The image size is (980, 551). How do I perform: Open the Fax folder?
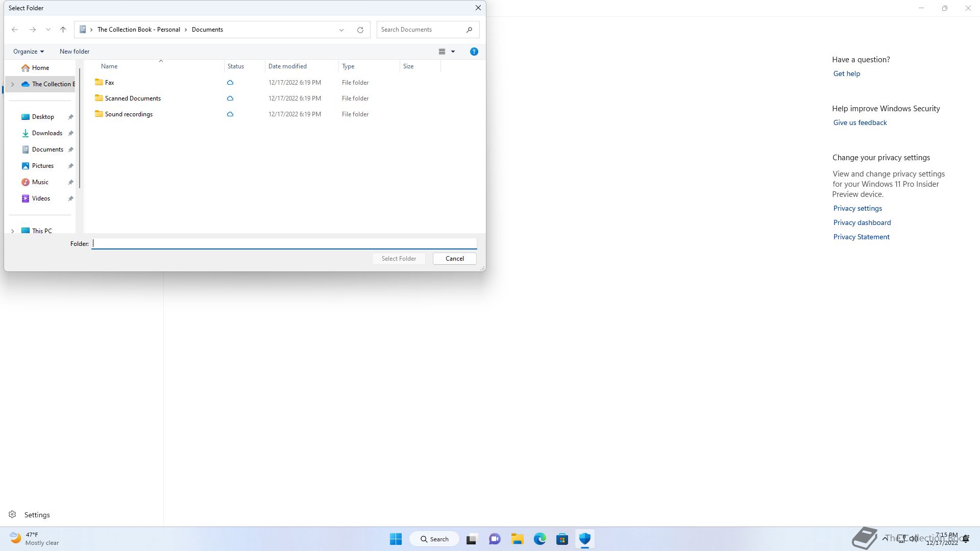[x=109, y=83]
